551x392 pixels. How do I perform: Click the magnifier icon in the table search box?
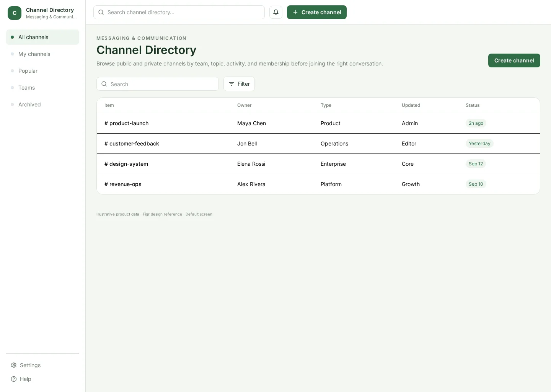[x=104, y=84]
